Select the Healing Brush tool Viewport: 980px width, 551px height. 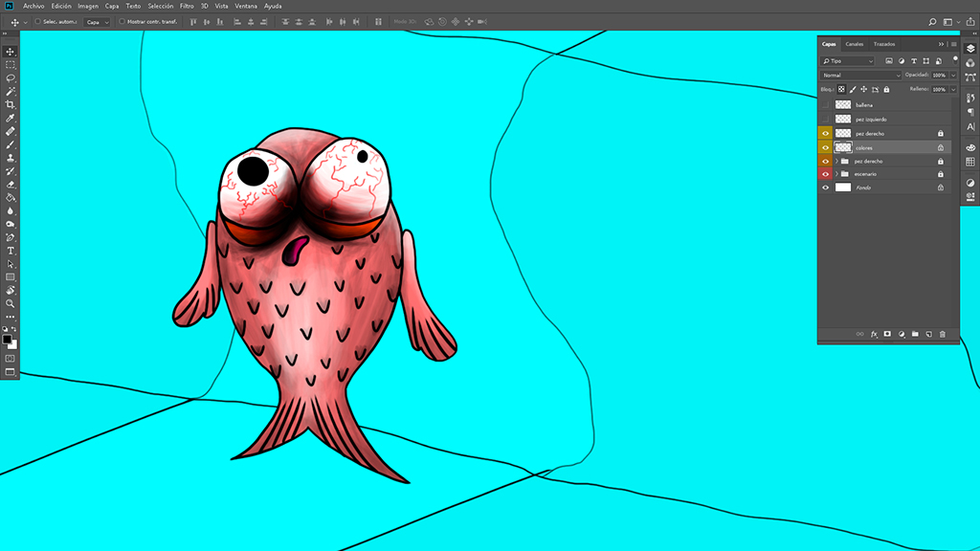(10, 131)
